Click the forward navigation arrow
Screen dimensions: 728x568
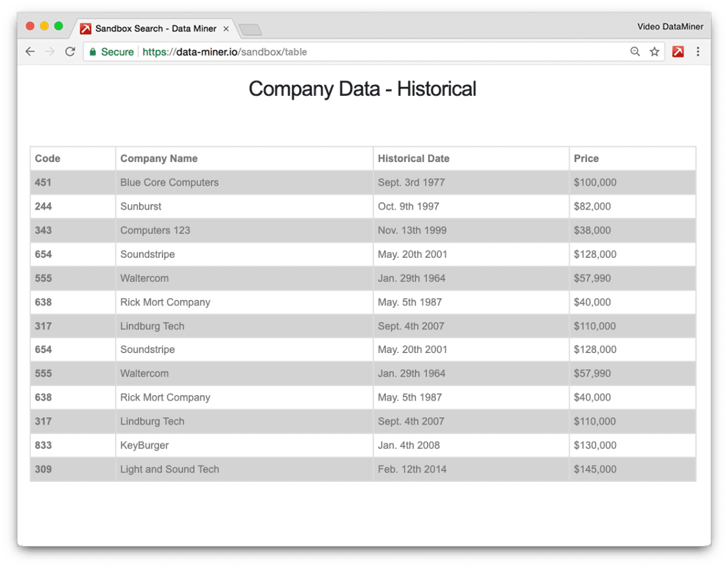tap(49, 52)
